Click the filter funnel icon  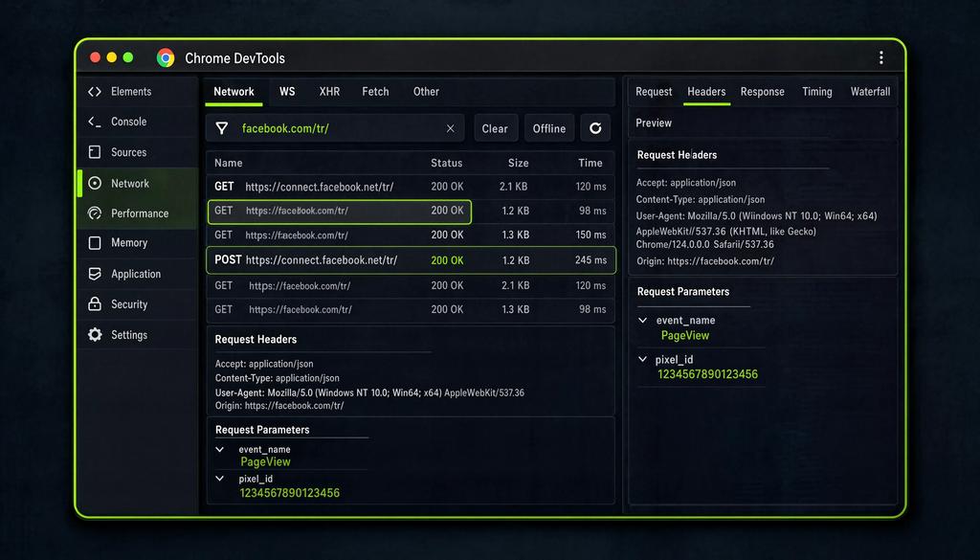click(x=222, y=128)
